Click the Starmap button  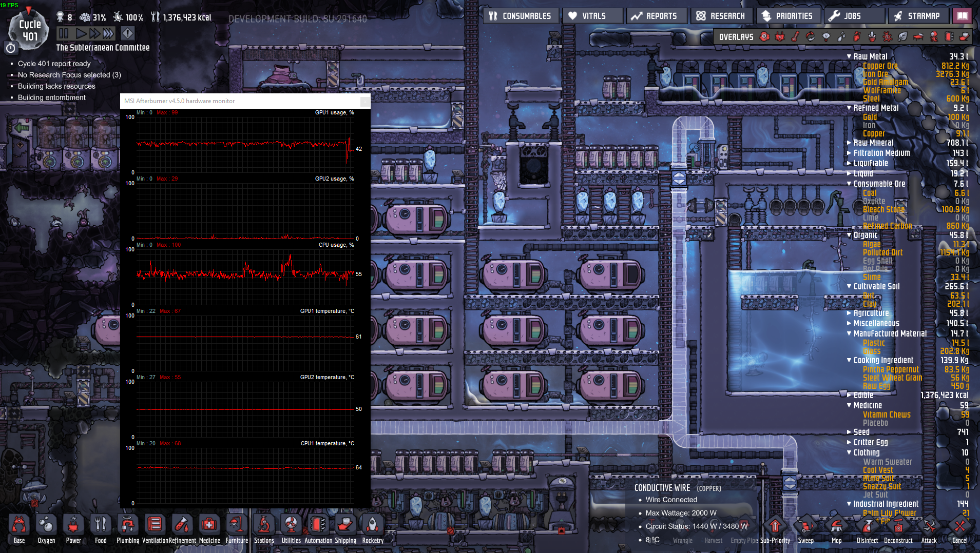coord(917,16)
